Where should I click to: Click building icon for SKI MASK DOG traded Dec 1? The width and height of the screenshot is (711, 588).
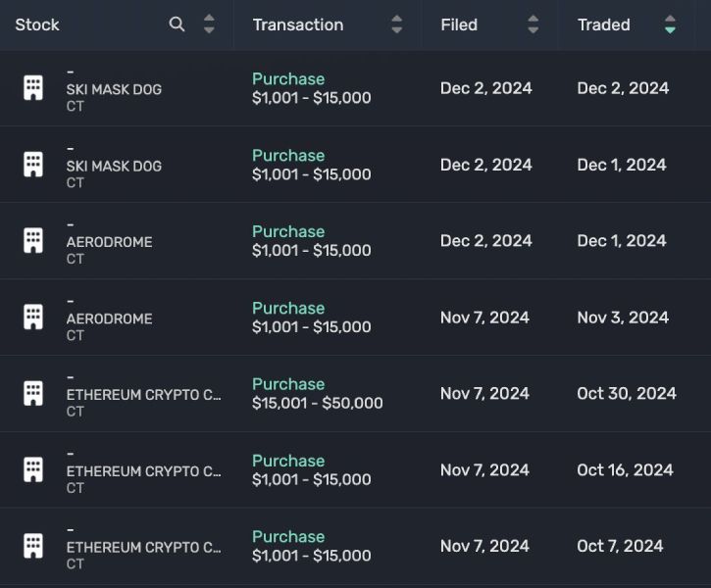coord(33,165)
